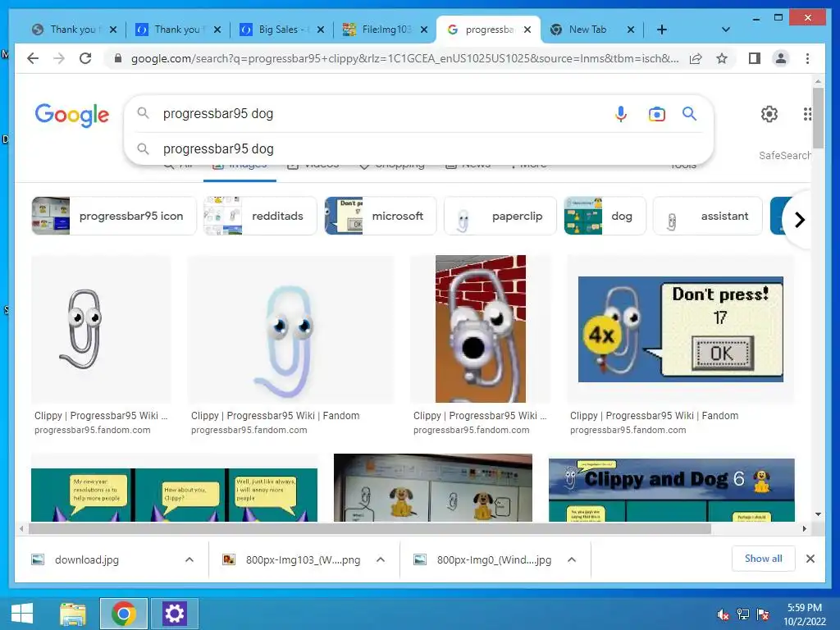Open the Settings gear app on taskbar
The image size is (840, 630).
[x=174, y=614]
